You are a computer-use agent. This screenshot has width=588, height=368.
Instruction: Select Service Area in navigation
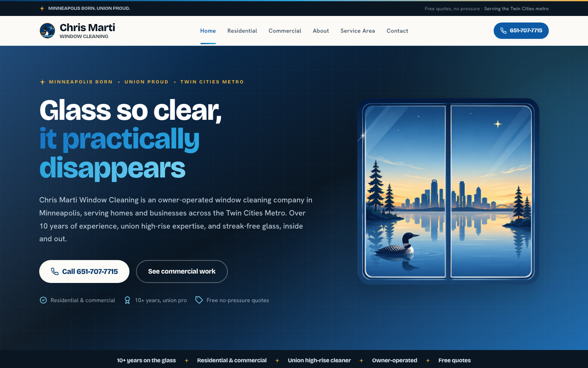pos(358,31)
